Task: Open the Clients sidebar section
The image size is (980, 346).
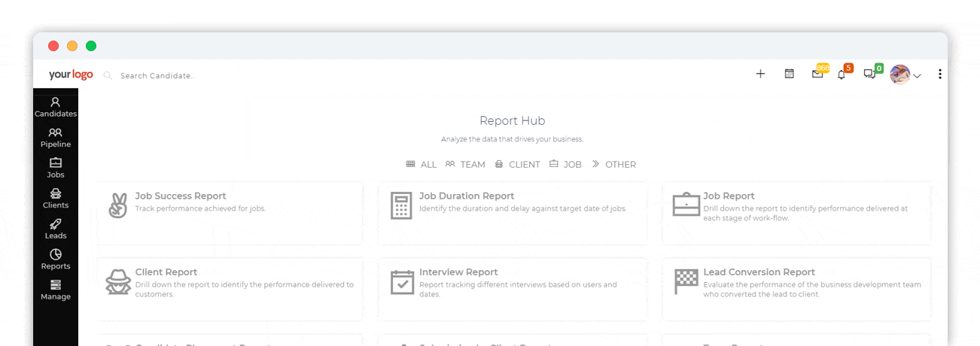Action: (x=56, y=199)
